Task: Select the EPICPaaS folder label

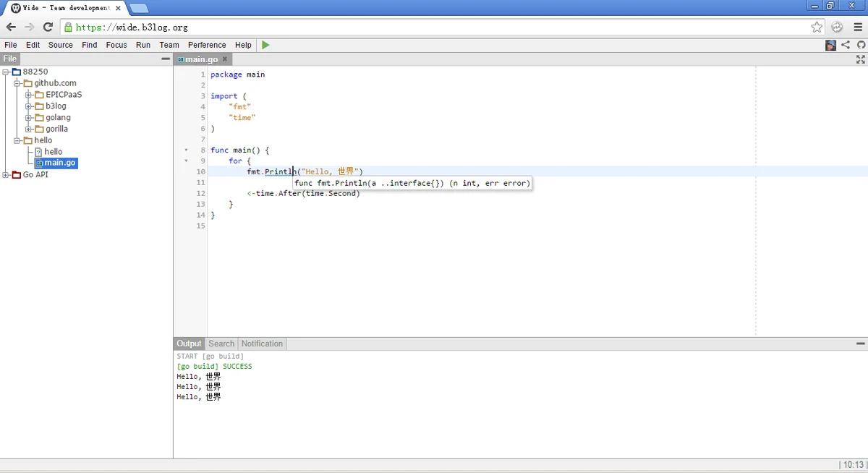Action: click(64, 95)
